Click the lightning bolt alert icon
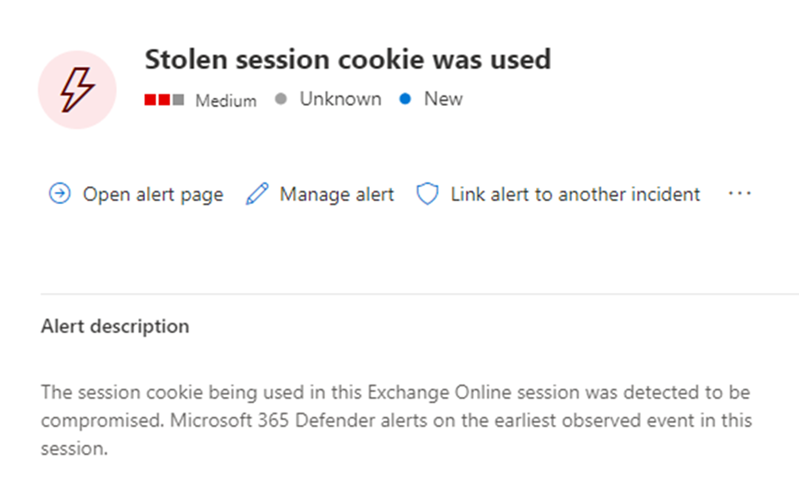This screenshot has height=497, width=799. pos(77,90)
